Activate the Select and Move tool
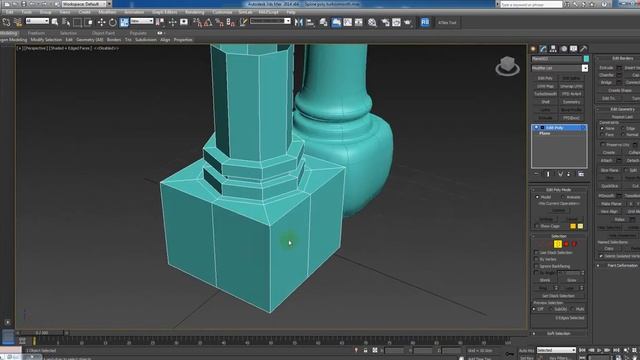The height and width of the screenshot is (360, 640). (x=101, y=22)
